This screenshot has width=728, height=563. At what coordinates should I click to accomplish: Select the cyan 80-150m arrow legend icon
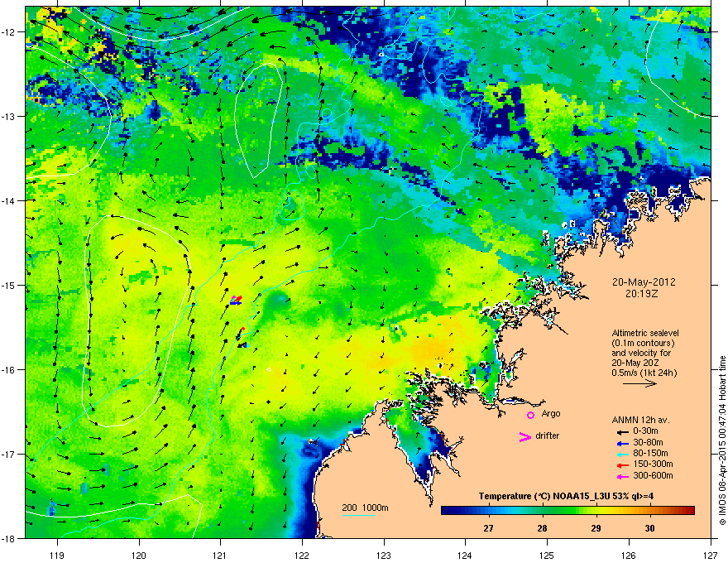(622, 454)
